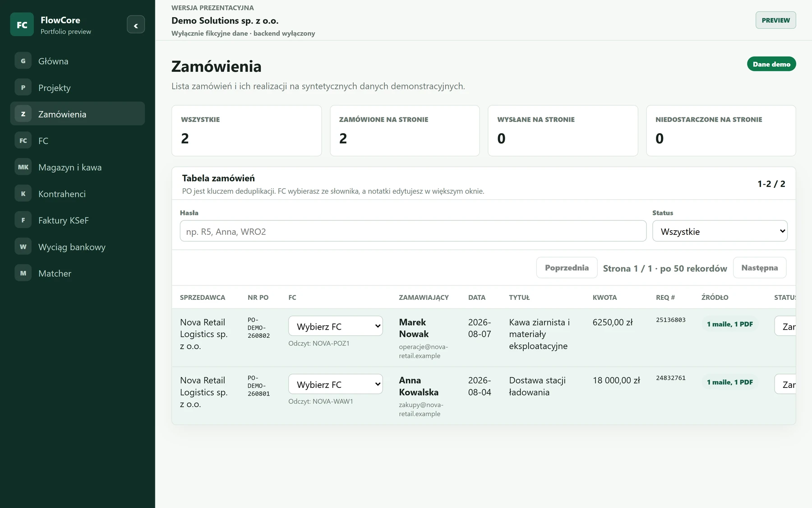This screenshot has width=812, height=508.
Task: Select the WYSŁANE NA STRONIE card
Action: [x=563, y=130]
